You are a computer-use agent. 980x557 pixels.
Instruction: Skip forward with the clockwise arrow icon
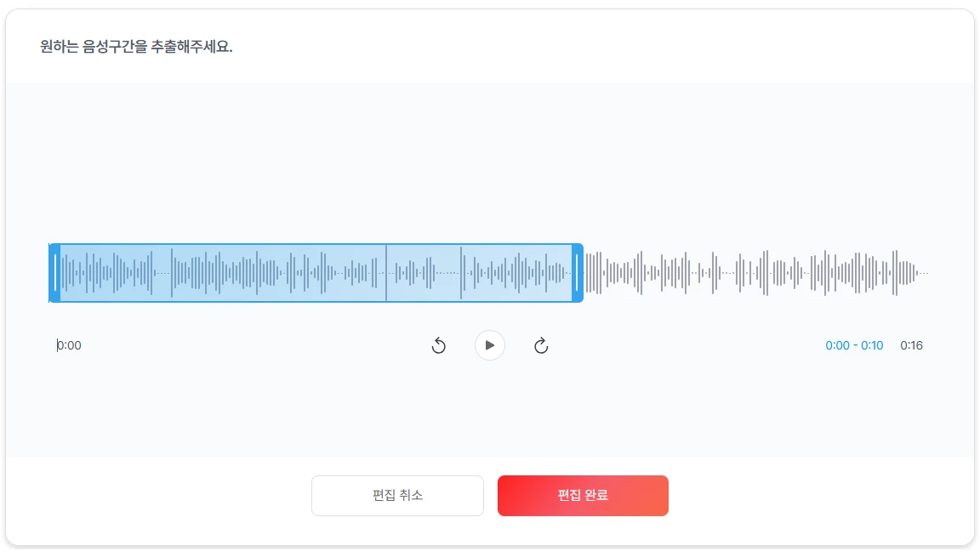pyautogui.click(x=541, y=345)
